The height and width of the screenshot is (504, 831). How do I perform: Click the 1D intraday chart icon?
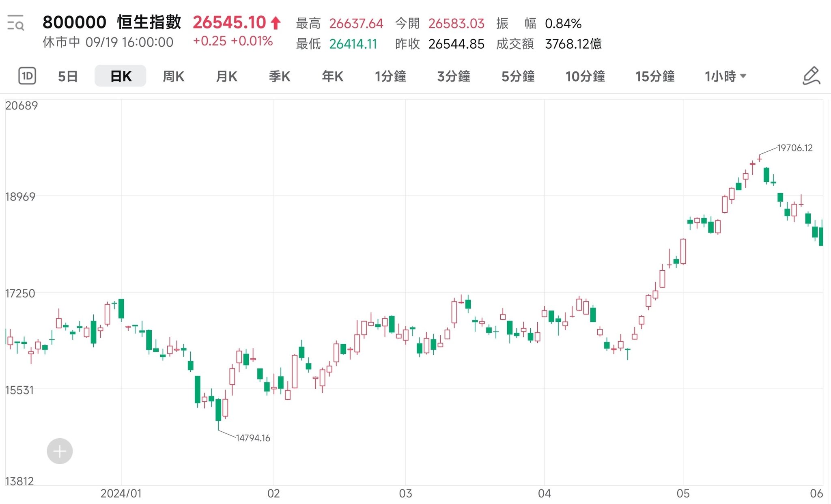click(27, 76)
